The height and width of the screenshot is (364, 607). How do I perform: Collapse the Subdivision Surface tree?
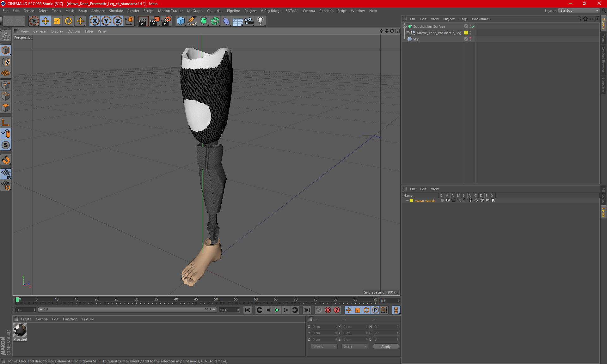(405, 27)
